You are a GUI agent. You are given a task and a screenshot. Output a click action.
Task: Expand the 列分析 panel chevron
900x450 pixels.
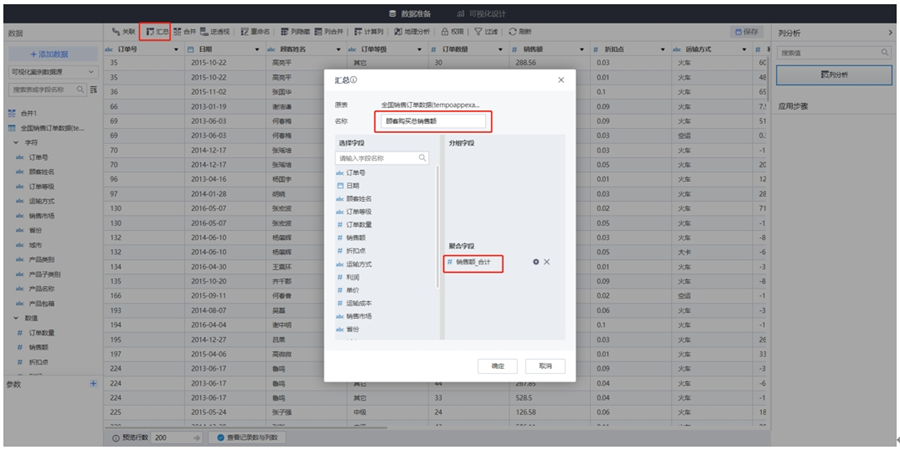890,33
